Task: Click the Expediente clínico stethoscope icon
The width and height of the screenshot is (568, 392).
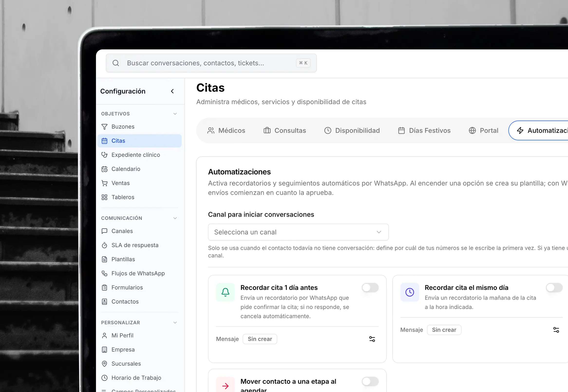Action: (104, 155)
